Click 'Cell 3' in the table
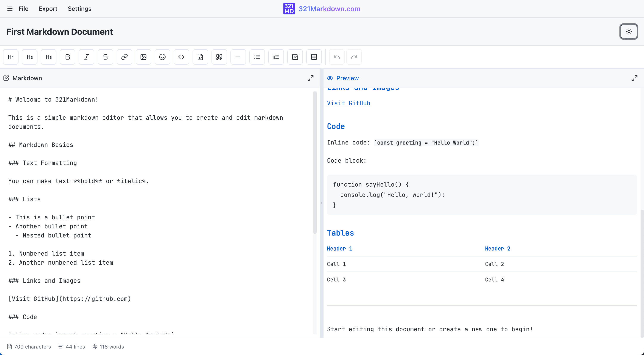Screen dimensions: 644x355 coord(336,280)
